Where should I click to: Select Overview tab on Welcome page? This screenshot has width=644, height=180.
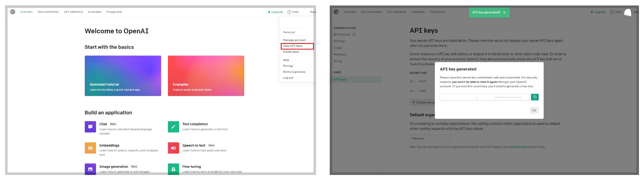tap(26, 12)
